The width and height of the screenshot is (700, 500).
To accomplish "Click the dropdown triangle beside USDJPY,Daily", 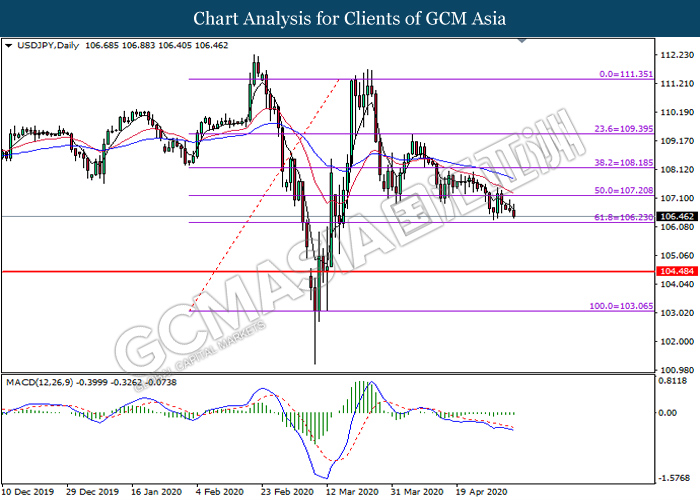I will (8, 46).
